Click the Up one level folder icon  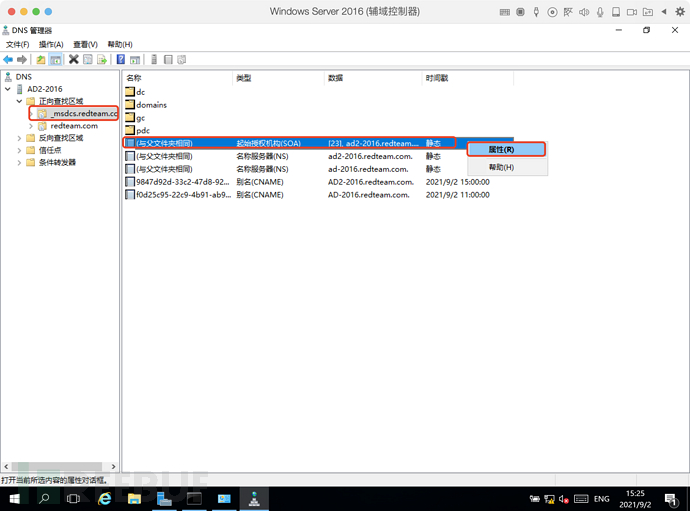[41, 59]
